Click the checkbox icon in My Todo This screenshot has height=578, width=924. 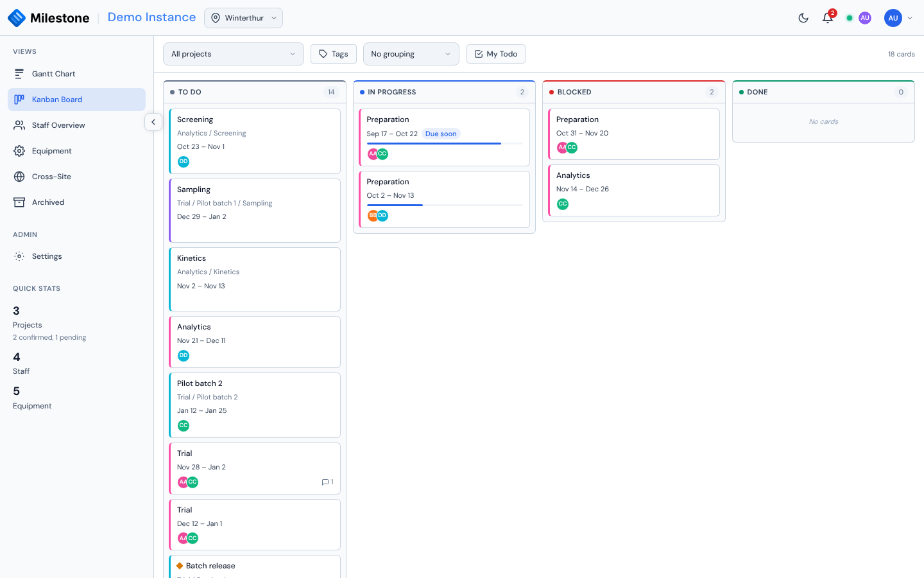click(x=479, y=54)
